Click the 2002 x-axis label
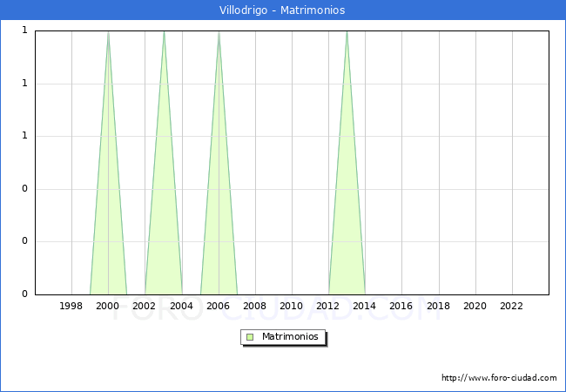This screenshot has height=392, width=566. [x=145, y=306]
